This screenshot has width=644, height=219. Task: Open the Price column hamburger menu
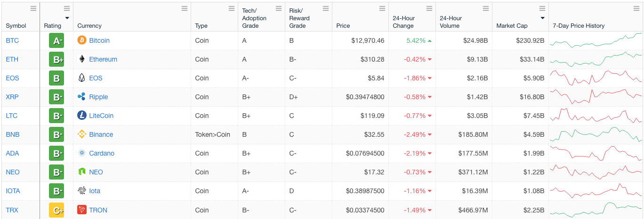[382, 8]
